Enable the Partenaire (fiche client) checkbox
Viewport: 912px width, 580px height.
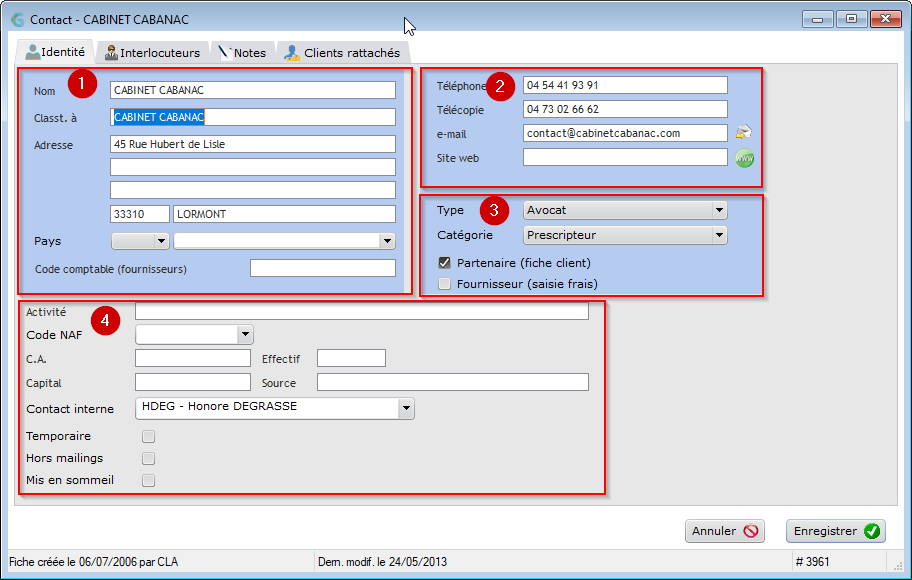click(x=444, y=263)
